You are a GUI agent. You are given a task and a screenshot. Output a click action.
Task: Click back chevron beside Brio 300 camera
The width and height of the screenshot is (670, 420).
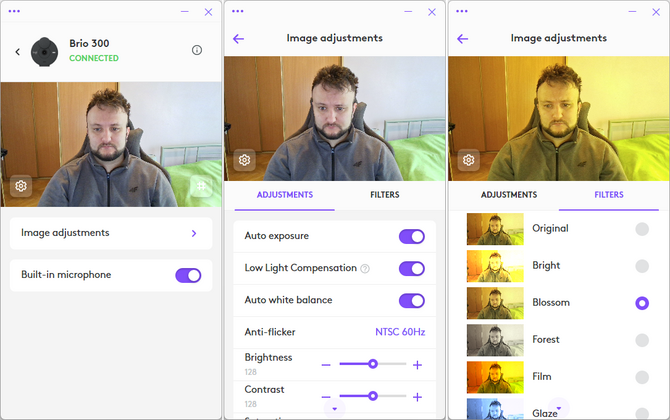(x=18, y=52)
